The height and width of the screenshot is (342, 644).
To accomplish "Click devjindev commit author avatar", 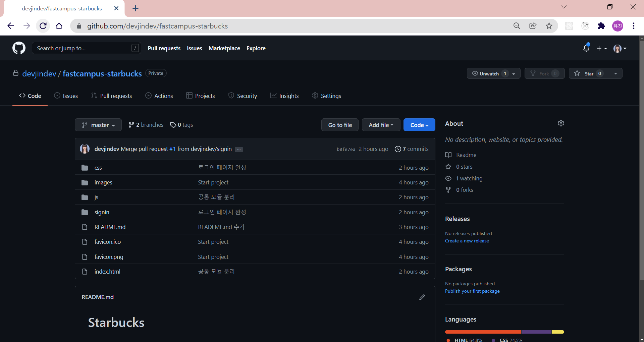I will pos(85,149).
